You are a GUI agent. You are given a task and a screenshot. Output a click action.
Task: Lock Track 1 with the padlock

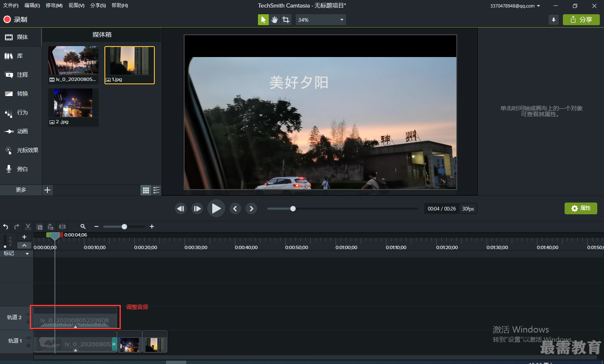29,345
